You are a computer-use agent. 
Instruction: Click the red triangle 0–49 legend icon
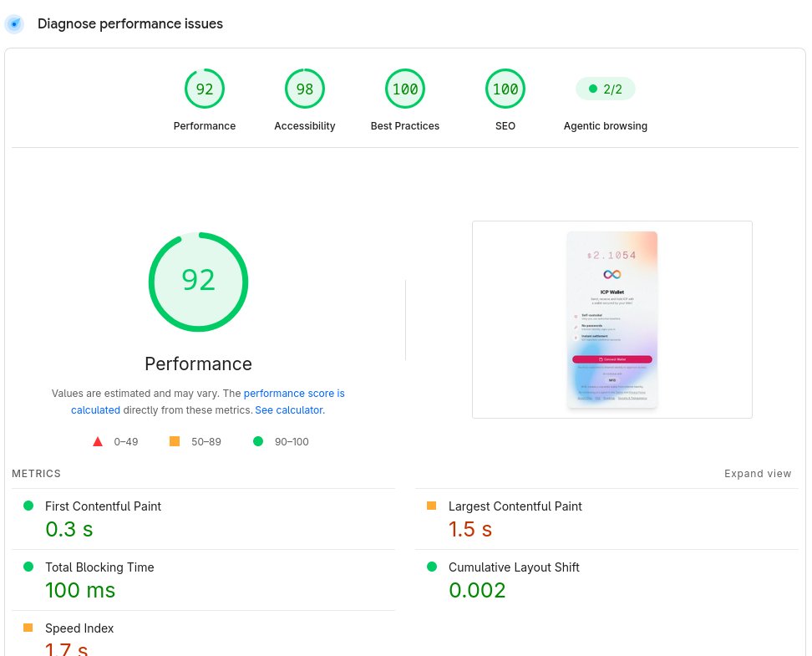98,441
